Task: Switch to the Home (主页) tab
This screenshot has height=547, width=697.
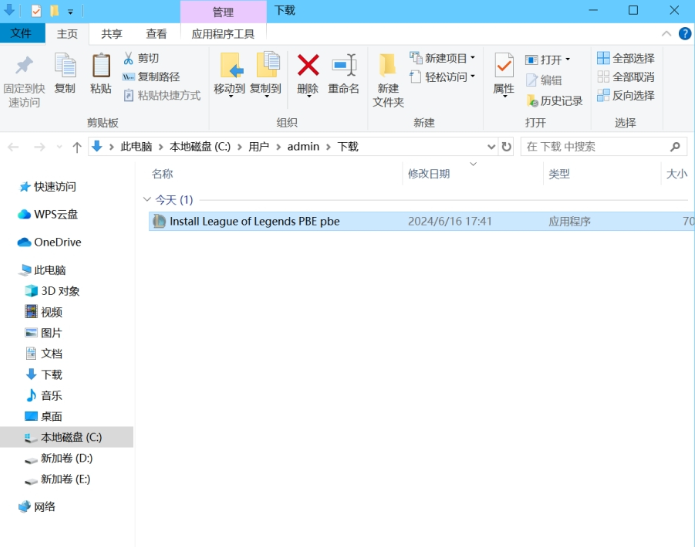Action: (x=67, y=34)
